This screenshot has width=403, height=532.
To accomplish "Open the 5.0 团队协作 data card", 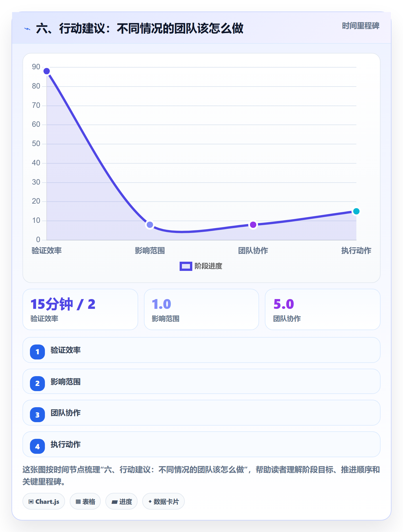I will pos(323,309).
